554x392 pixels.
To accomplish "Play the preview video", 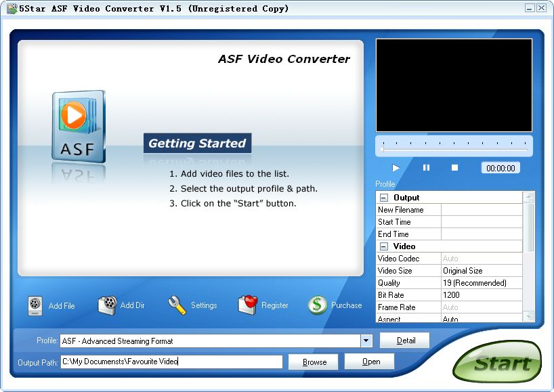I will pyautogui.click(x=396, y=168).
